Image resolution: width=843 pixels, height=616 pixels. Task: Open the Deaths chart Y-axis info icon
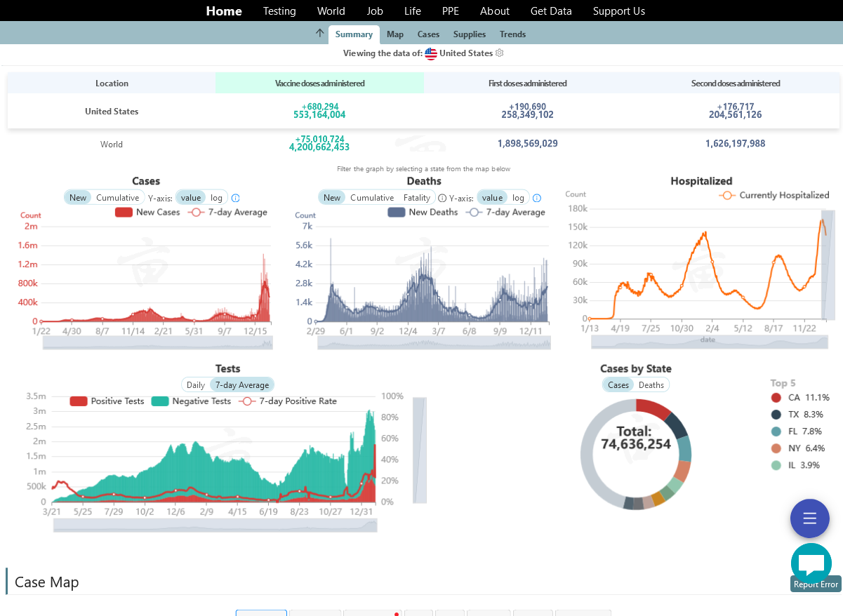coord(537,198)
